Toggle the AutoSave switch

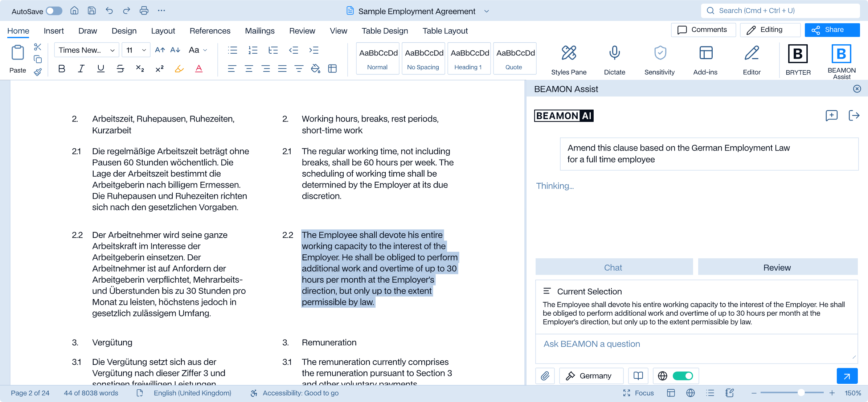tap(54, 11)
